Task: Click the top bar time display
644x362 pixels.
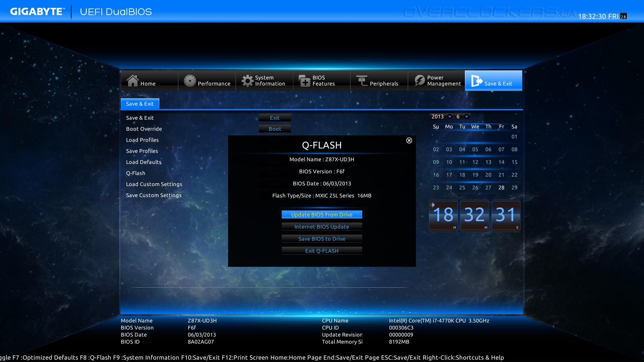Action: [598, 16]
